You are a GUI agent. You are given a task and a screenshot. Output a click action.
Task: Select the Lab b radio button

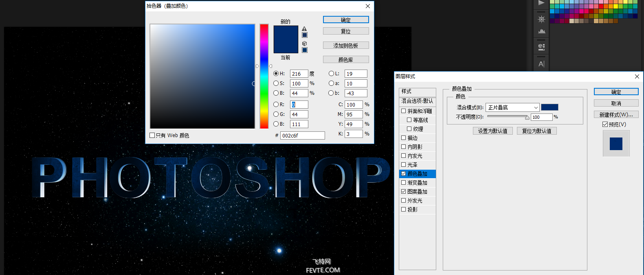coord(331,93)
